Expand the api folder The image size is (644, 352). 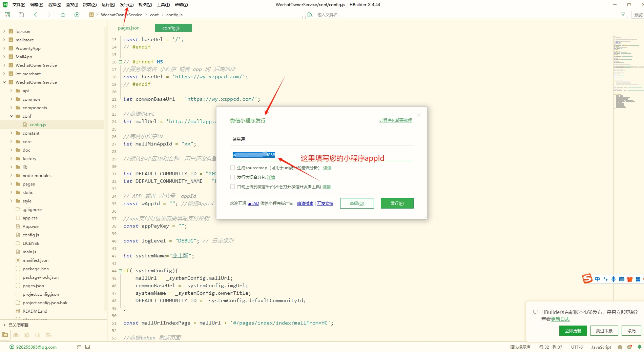click(x=11, y=91)
